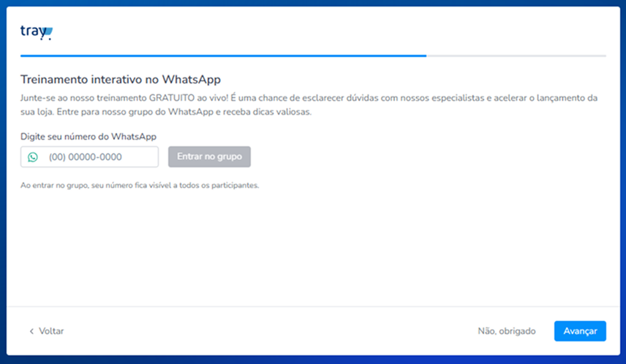Click the note about number visibility to participants

pyautogui.click(x=140, y=185)
